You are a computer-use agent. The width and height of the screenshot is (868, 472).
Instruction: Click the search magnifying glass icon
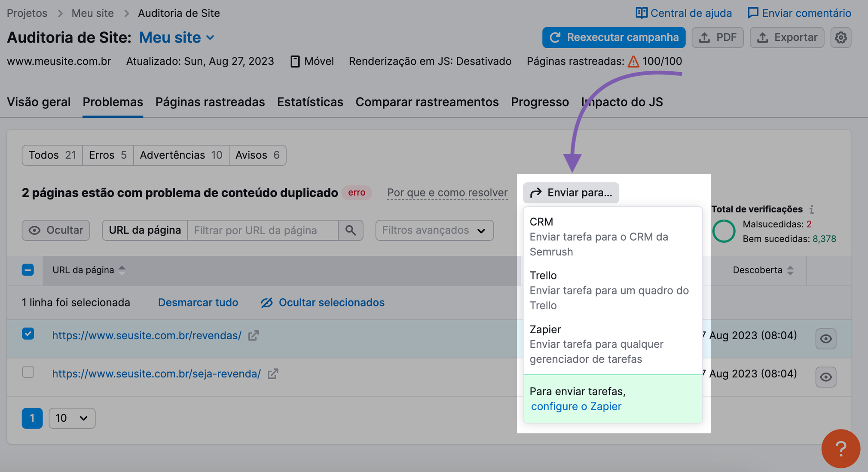(351, 230)
